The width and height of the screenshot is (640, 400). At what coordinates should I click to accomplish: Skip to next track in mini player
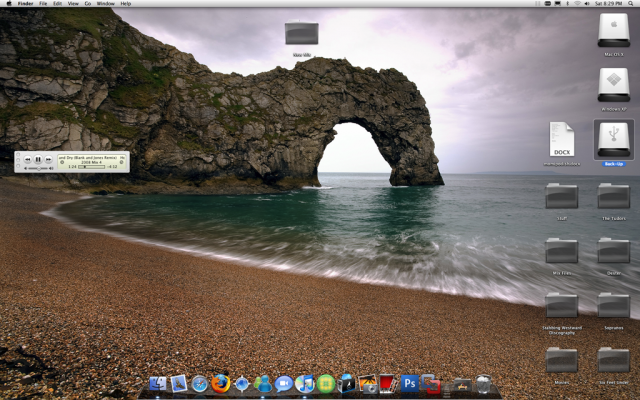48,159
